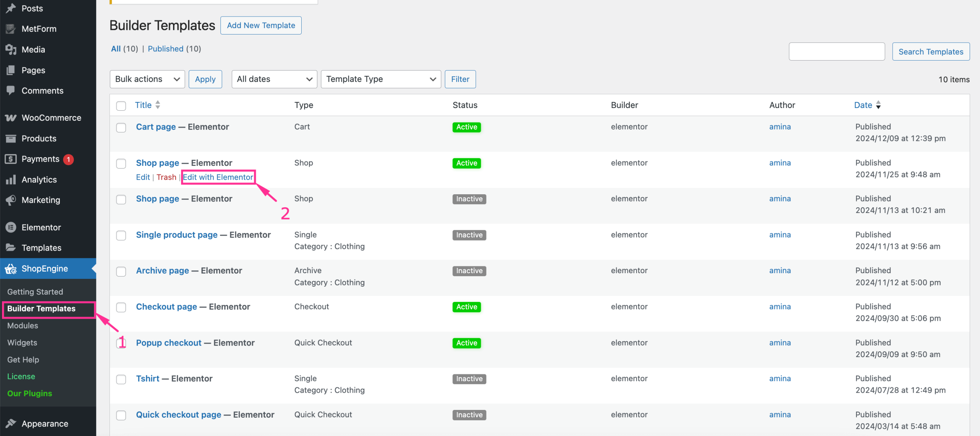This screenshot has width=980, height=436.
Task: Click the Products archive icon
Action: pos(11,138)
